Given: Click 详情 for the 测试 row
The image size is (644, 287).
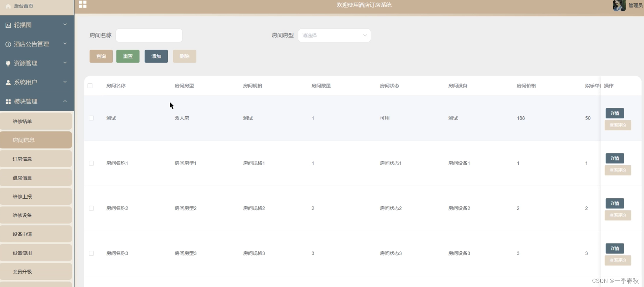Looking at the screenshot, I should click(615, 113).
